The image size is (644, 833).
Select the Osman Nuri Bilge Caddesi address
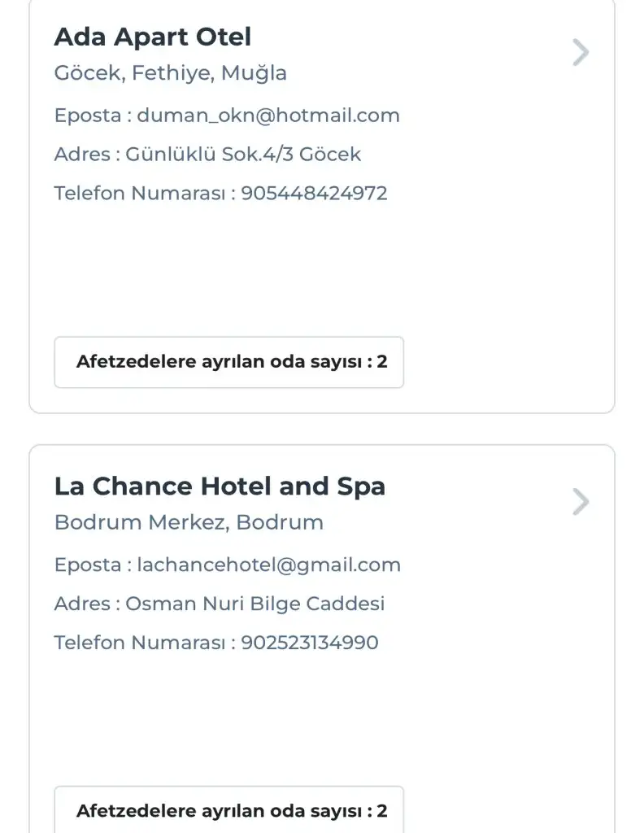click(x=255, y=604)
